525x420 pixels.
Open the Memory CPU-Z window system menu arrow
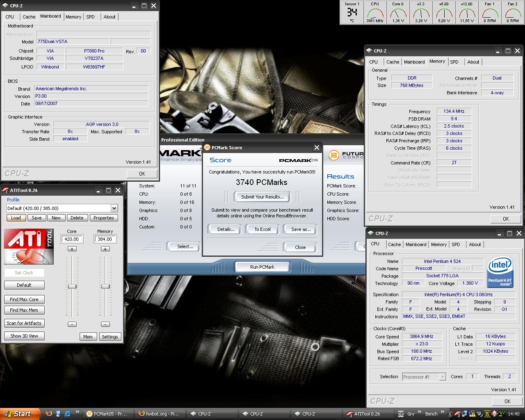tap(369, 51)
